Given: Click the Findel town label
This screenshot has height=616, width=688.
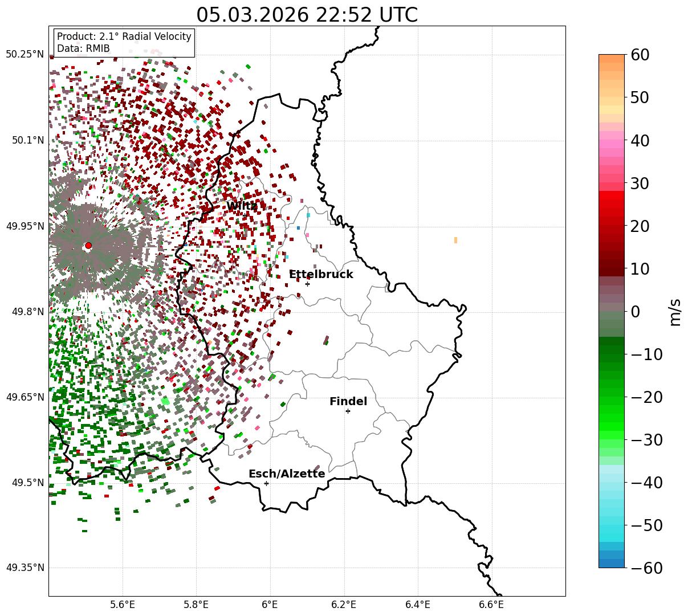Looking at the screenshot, I should [348, 402].
